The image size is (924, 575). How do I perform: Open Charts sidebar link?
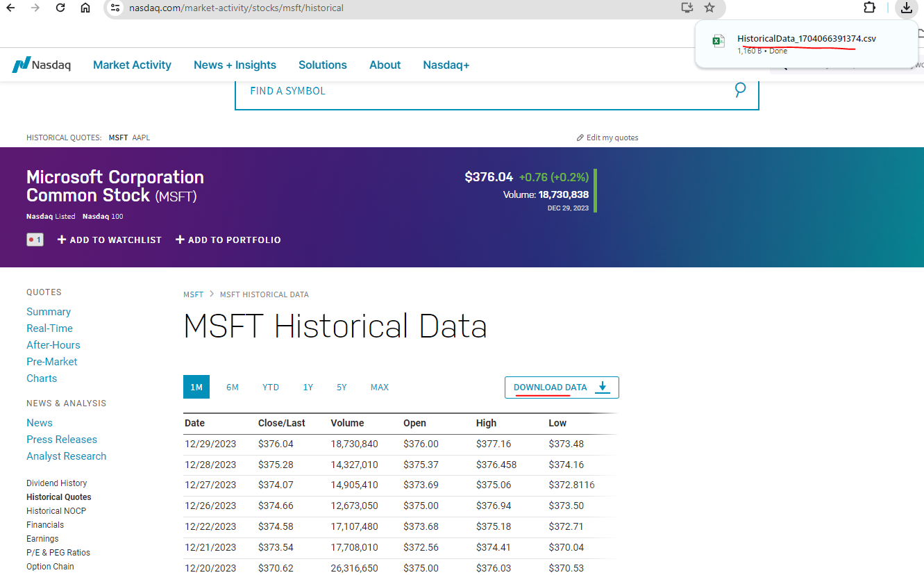[42, 378]
